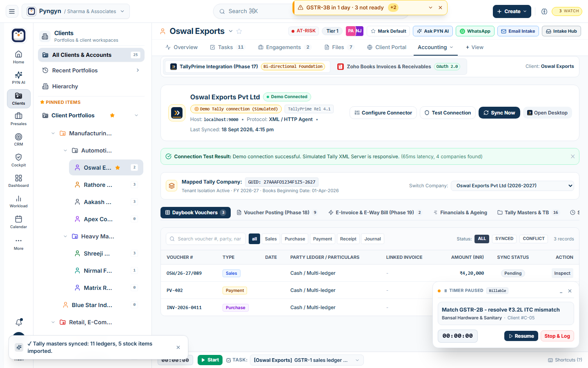Open More in the sidebar

pyautogui.click(x=18, y=244)
